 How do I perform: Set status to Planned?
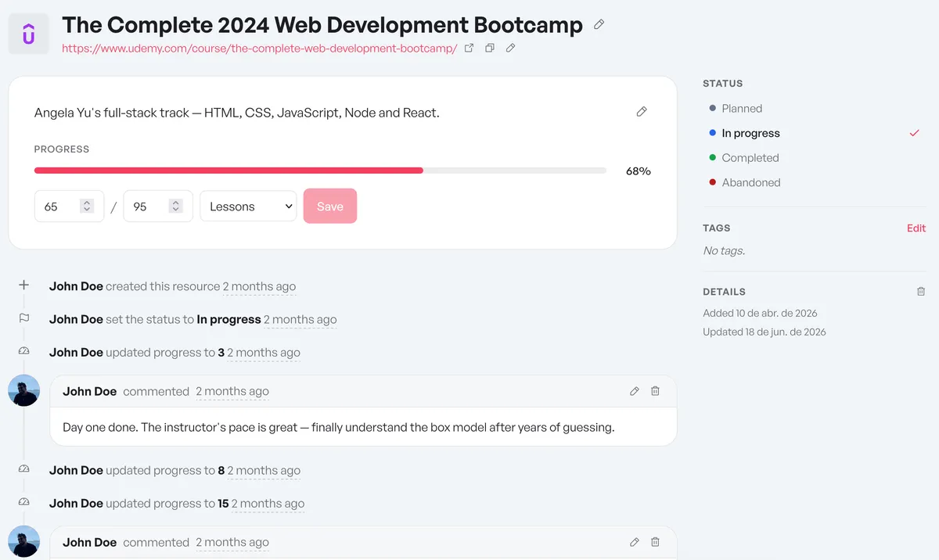pyautogui.click(x=742, y=109)
